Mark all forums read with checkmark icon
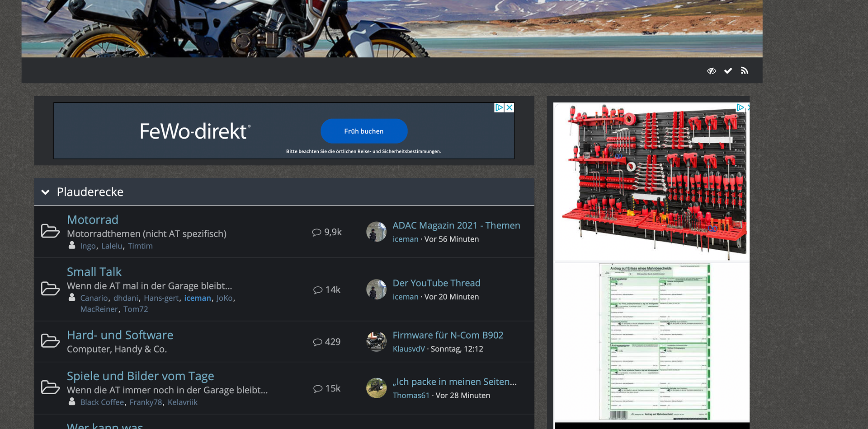Image resolution: width=868 pixels, height=429 pixels. point(728,70)
